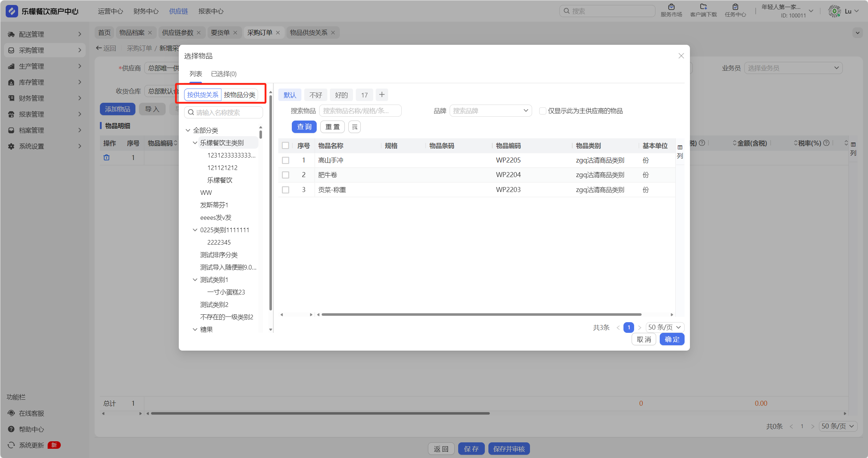Click the dialog table horizontal scrollbar
This screenshot has width=868, height=458.
(x=481, y=314)
